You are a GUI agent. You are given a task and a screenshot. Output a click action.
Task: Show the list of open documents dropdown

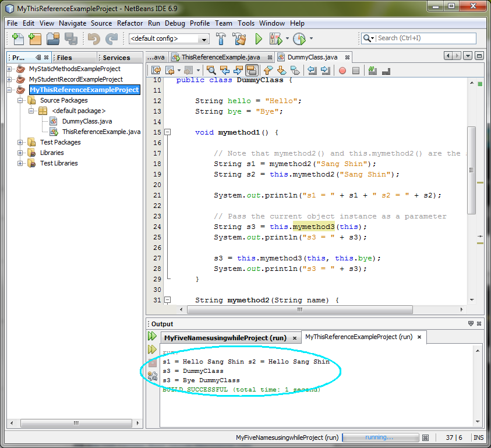[468, 56]
